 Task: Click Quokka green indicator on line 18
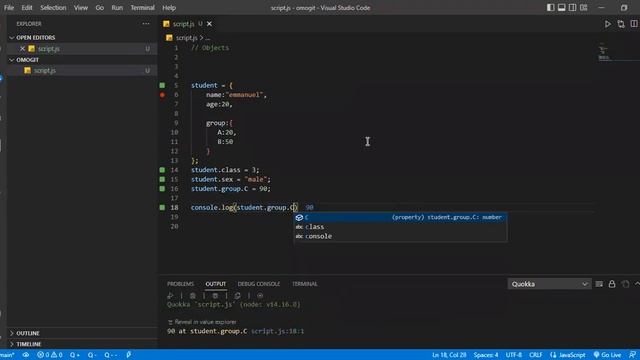(x=162, y=207)
